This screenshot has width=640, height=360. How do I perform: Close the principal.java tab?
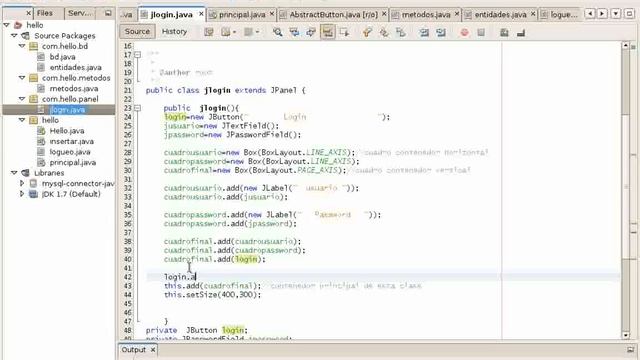tap(272, 14)
